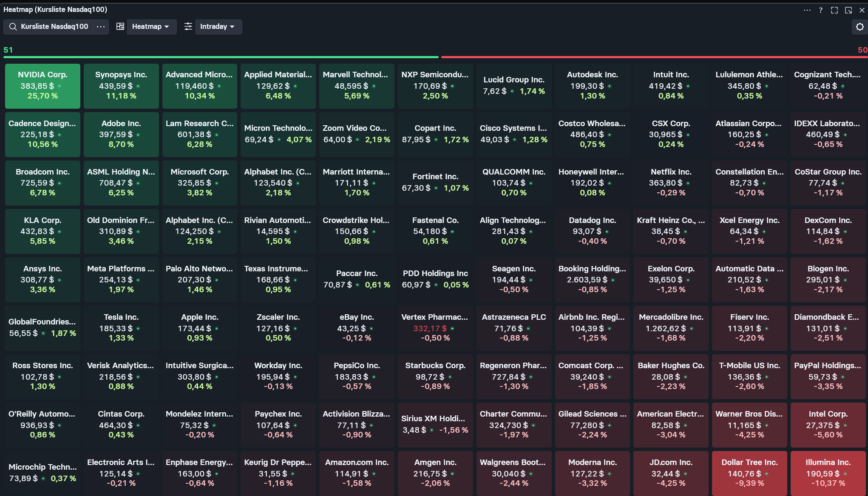Open the Dollar Tree Inc. tile

pos(749,473)
